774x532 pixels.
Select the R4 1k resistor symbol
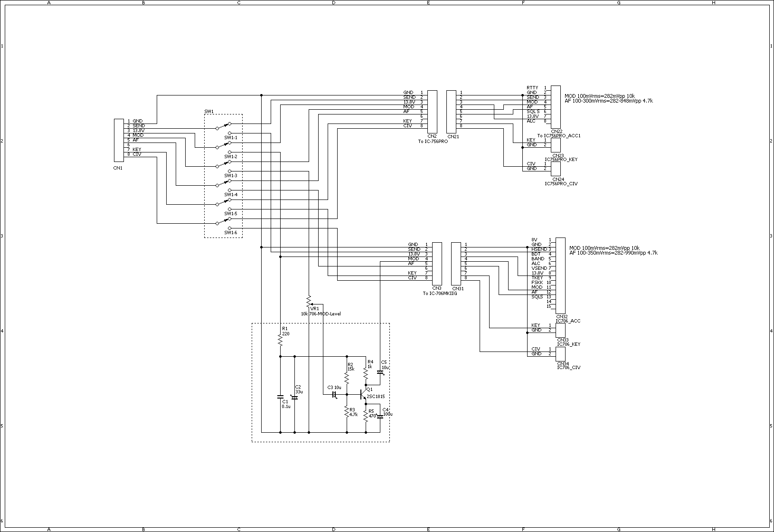point(366,373)
